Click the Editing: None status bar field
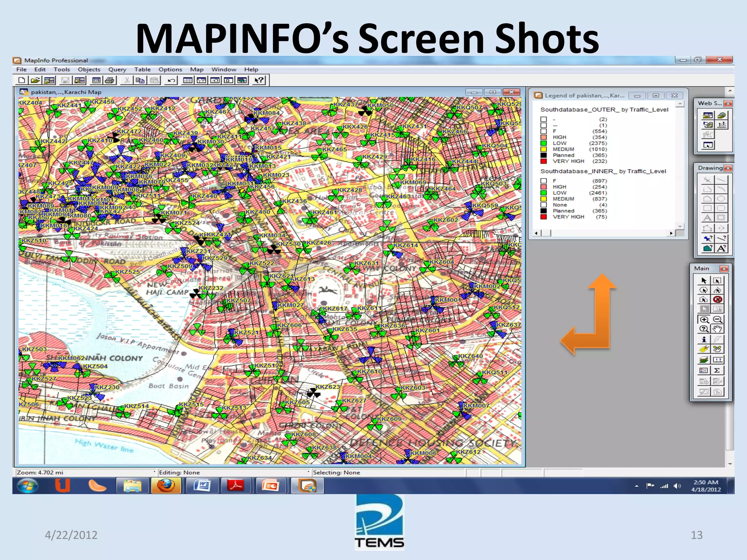 (x=233, y=472)
